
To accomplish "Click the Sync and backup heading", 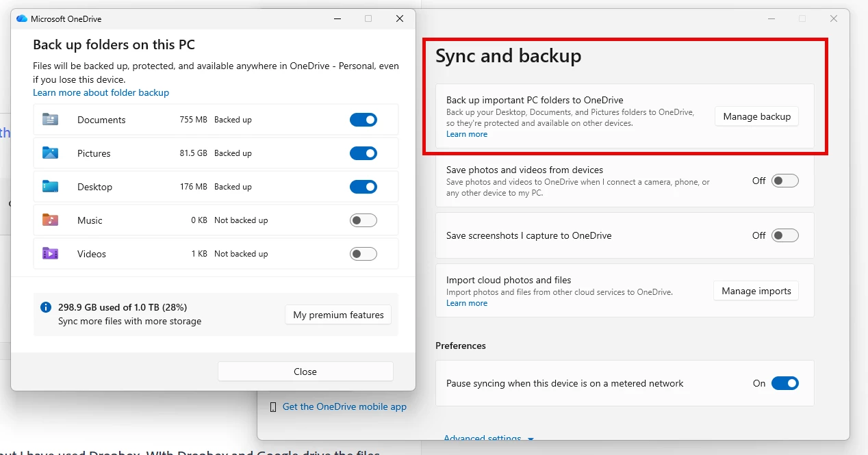I will [509, 55].
